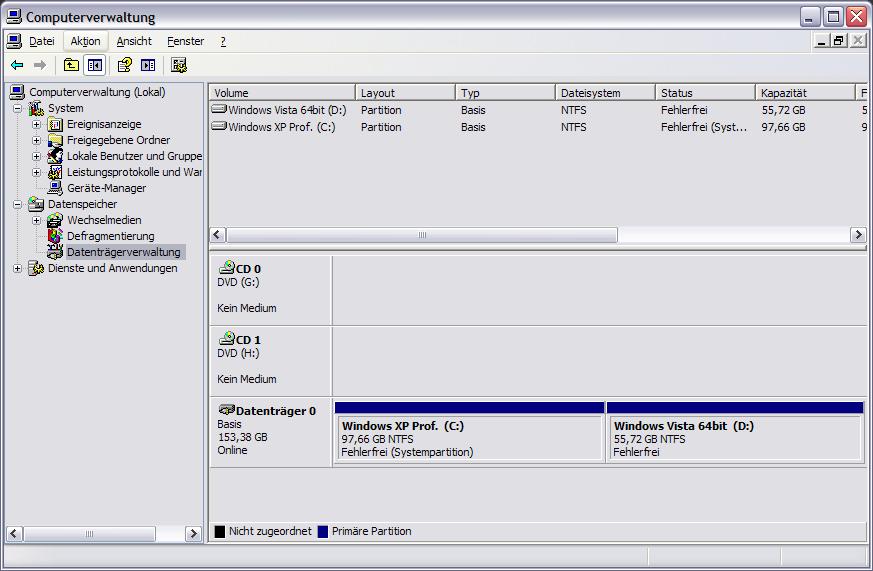
Task: Open the ? help menu
Action: click(223, 41)
